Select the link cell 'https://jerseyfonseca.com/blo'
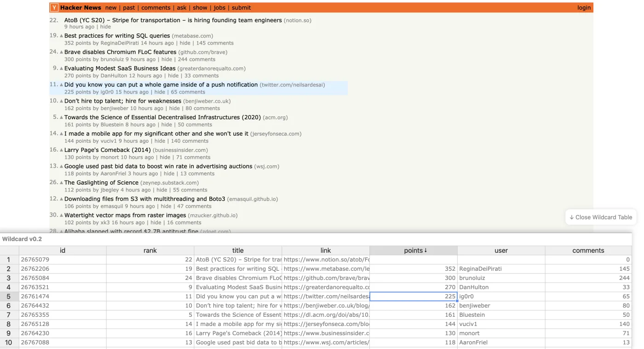 [326, 324]
